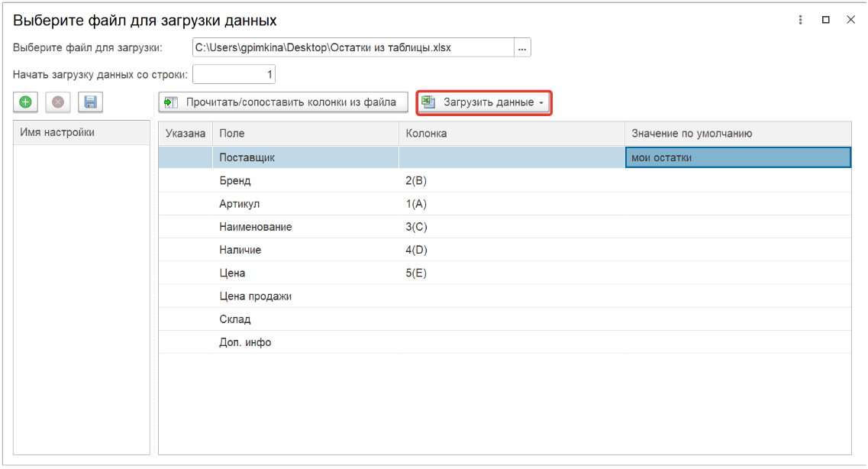Open the three-dot window options menu
This screenshot has width=868, height=469.
click(x=800, y=20)
